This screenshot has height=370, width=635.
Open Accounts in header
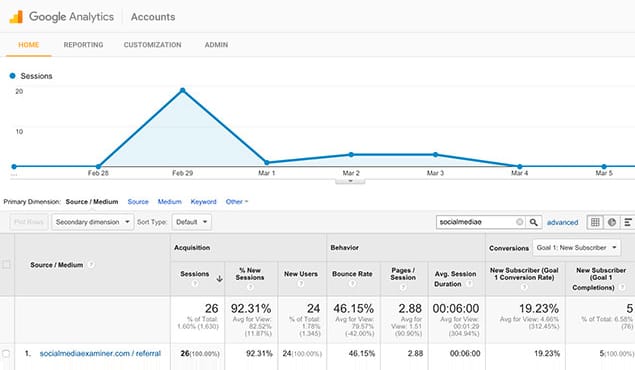(153, 17)
